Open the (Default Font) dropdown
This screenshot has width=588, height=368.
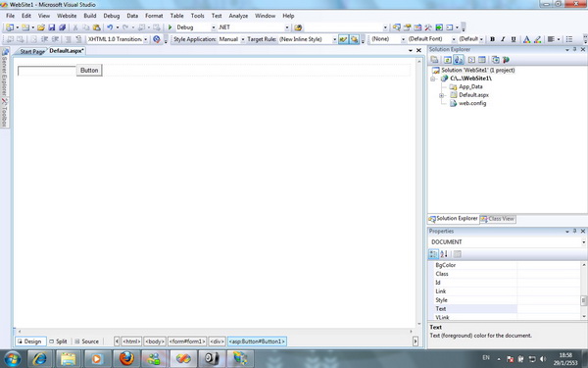click(x=454, y=39)
